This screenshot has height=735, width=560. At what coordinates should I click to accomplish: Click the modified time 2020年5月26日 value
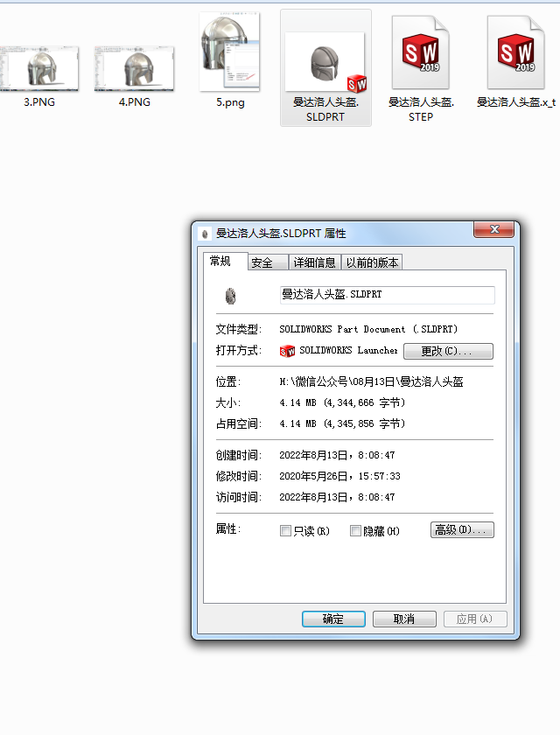coord(339,476)
